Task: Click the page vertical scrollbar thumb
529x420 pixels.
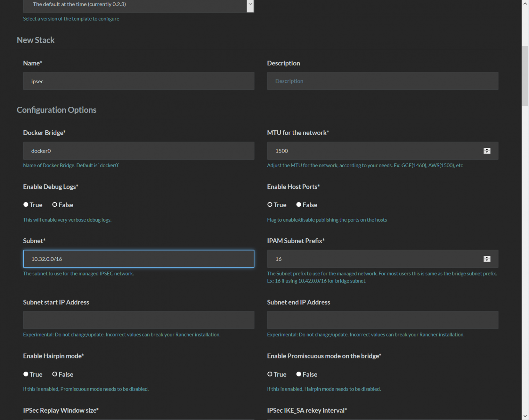Action: 525,75
